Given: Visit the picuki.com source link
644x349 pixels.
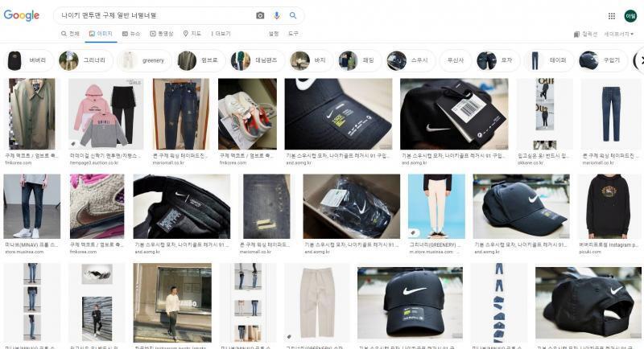Looking at the screenshot, I should pyautogui.click(x=590, y=252).
